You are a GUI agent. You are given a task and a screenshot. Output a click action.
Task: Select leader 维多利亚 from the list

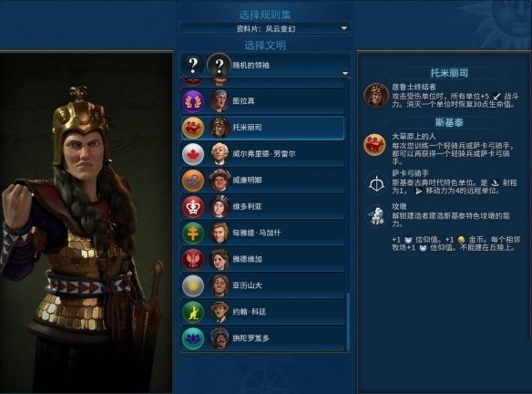click(x=263, y=207)
